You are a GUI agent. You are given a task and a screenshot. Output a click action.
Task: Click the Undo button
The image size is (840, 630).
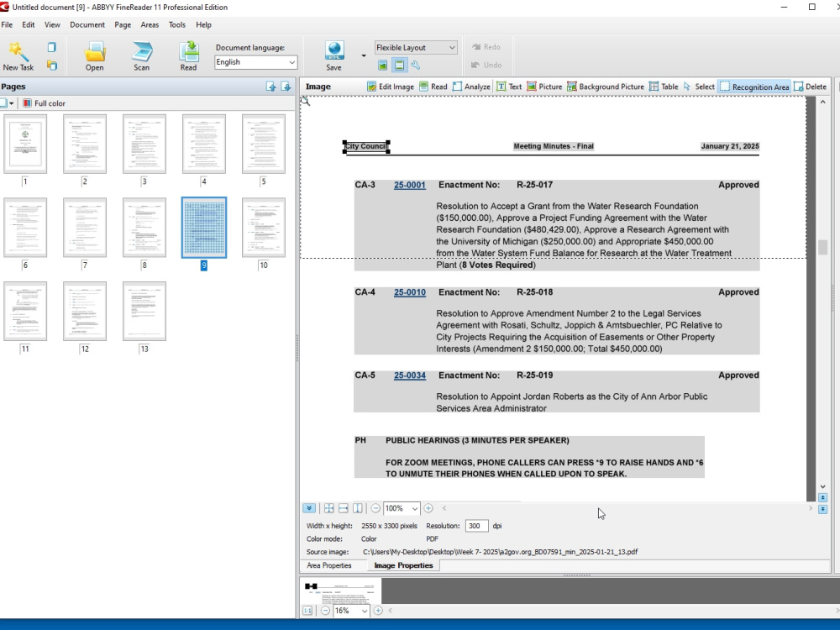[486, 65]
